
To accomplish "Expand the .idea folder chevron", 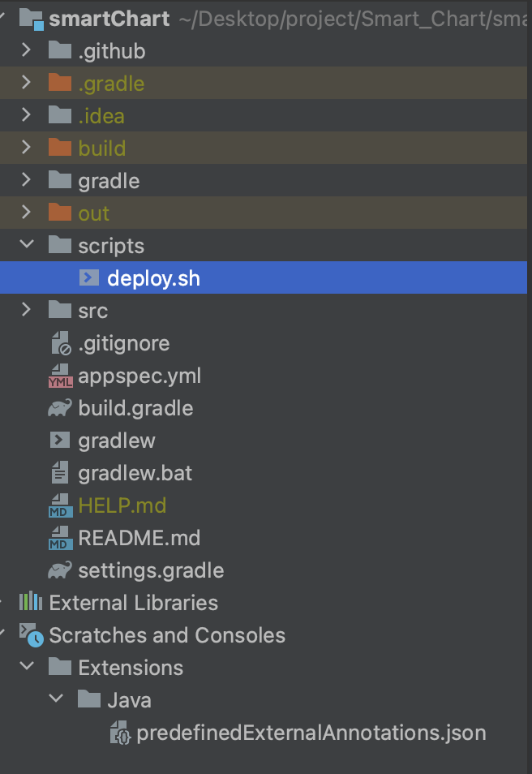I will pos(27,114).
